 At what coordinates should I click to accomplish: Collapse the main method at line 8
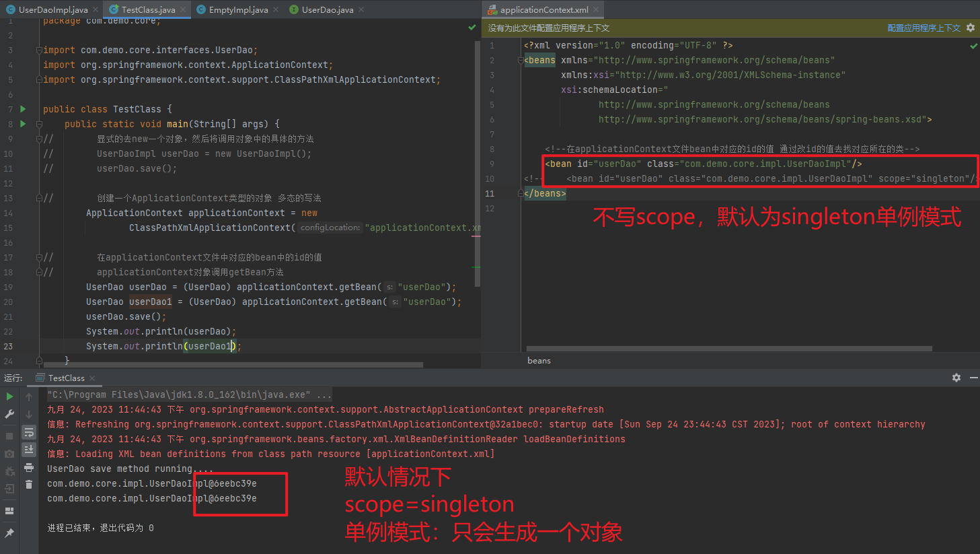pos(39,124)
